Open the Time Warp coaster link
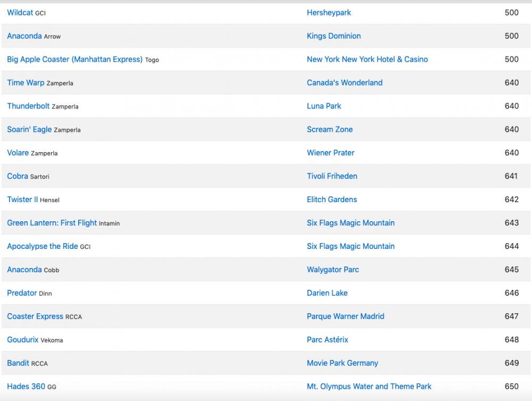Image resolution: width=532 pixels, height=401 pixels. pos(26,83)
